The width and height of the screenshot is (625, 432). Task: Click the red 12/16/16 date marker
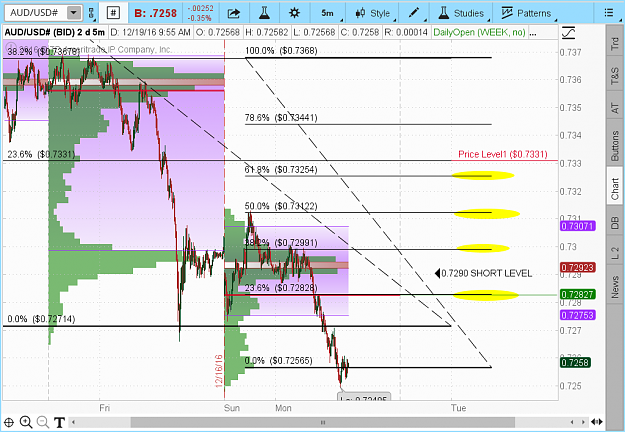tap(219, 371)
